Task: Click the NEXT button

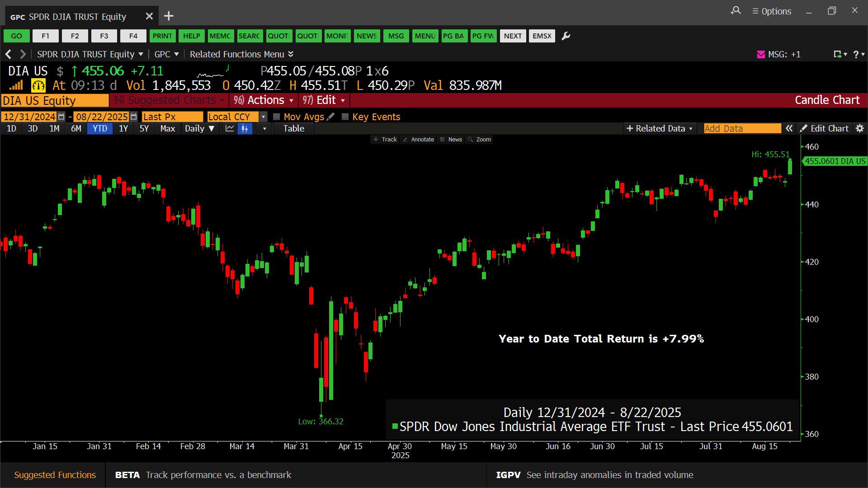Action: point(513,36)
